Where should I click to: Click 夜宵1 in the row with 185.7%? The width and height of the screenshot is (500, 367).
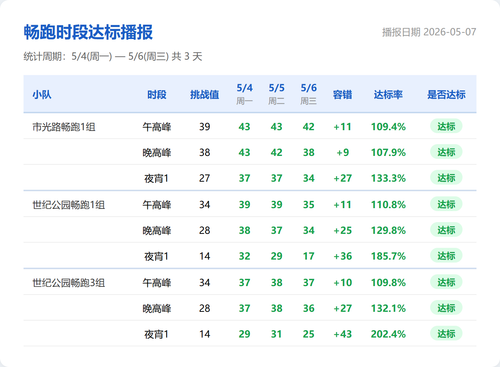tap(156, 256)
